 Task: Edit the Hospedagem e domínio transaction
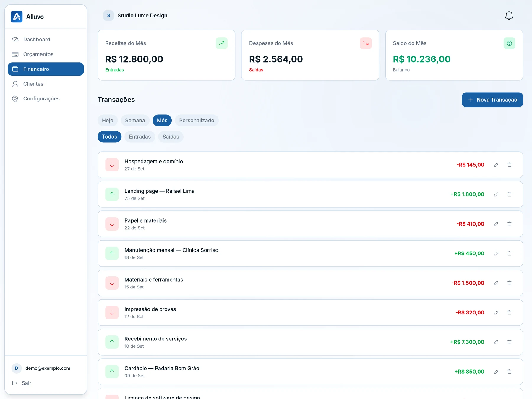pyautogui.click(x=496, y=165)
